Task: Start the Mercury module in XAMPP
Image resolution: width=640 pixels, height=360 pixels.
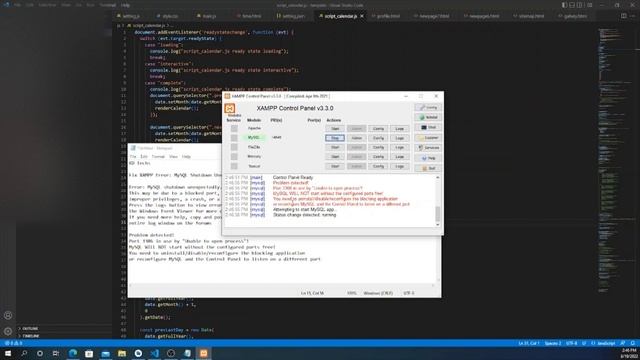Action: 335,157
